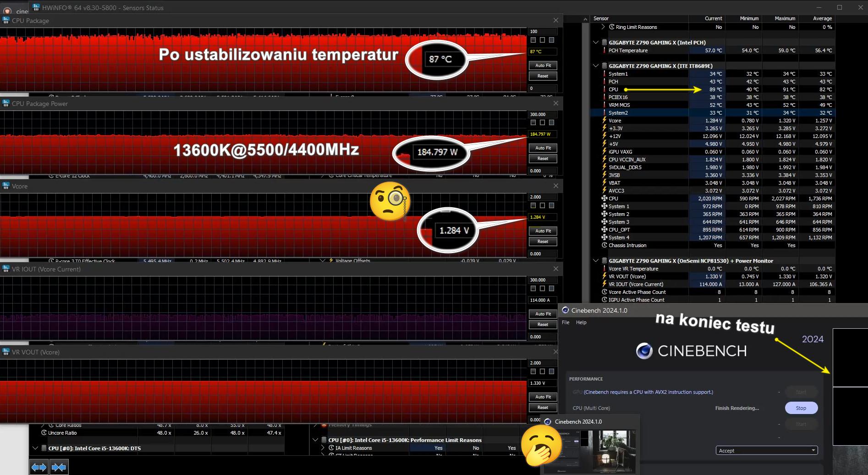Click the clock icon beside Uncore Ratio
The width and height of the screenshot is (868, 475).
click(44, 433)
